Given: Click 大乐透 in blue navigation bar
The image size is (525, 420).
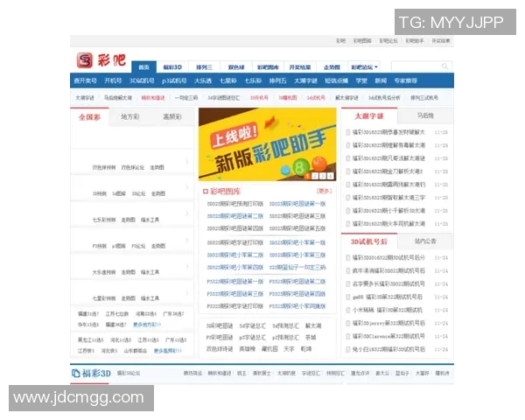Looking at the screenshot, I should click(203, 80).
